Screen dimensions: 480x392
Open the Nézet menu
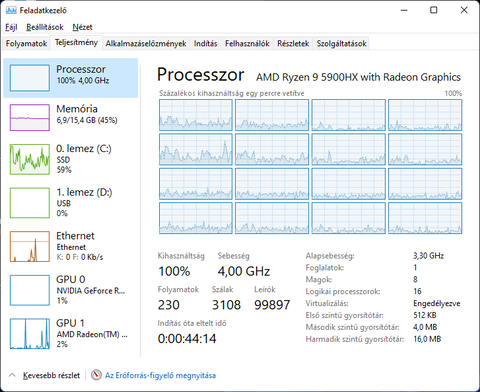pyautogui.click(x=82, y=27)
